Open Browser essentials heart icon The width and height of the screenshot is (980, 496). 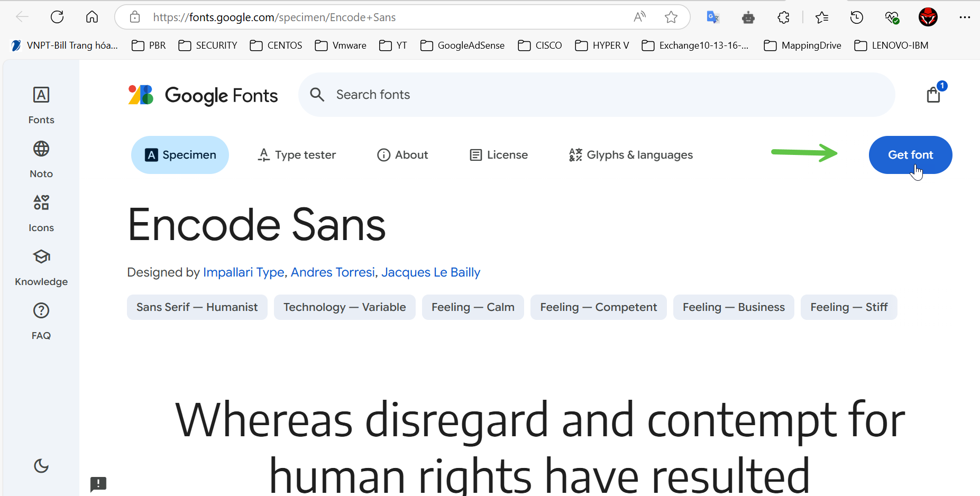892,17
